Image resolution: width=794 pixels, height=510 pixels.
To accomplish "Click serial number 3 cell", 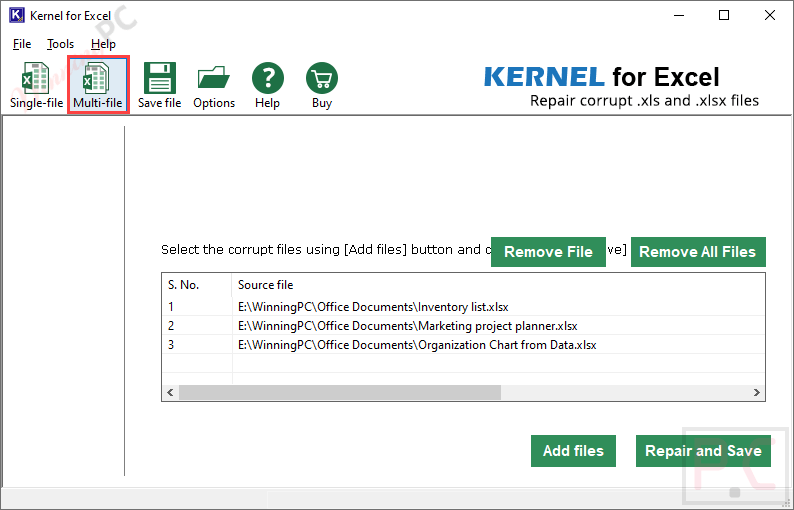I will point(197,345).
